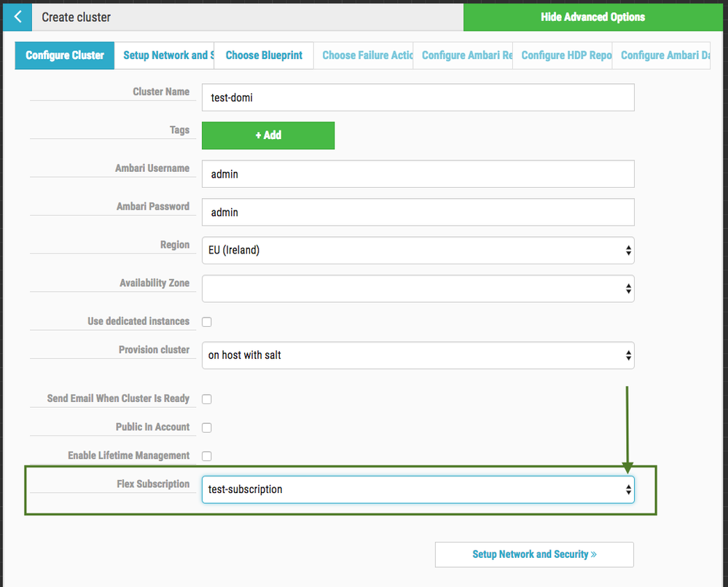Click the Ambari Password field

tap(418, 213)
